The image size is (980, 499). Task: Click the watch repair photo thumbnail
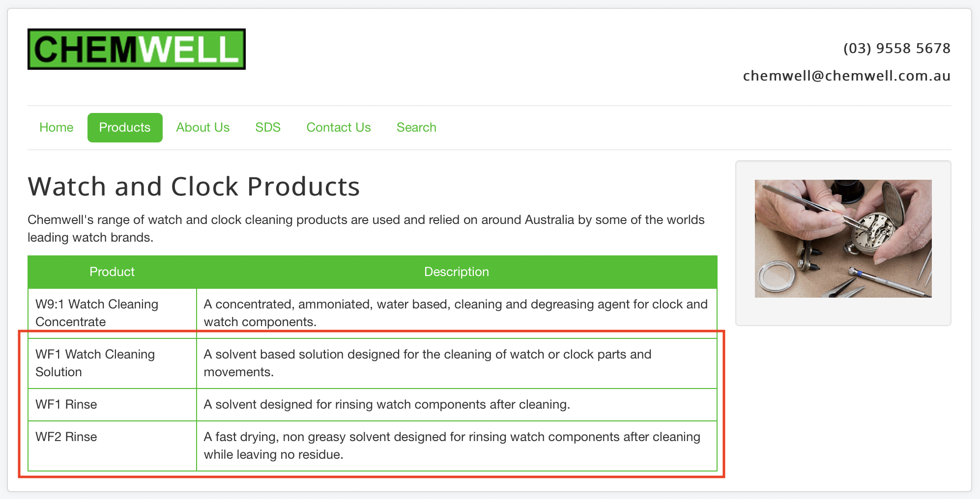point(843,239)
